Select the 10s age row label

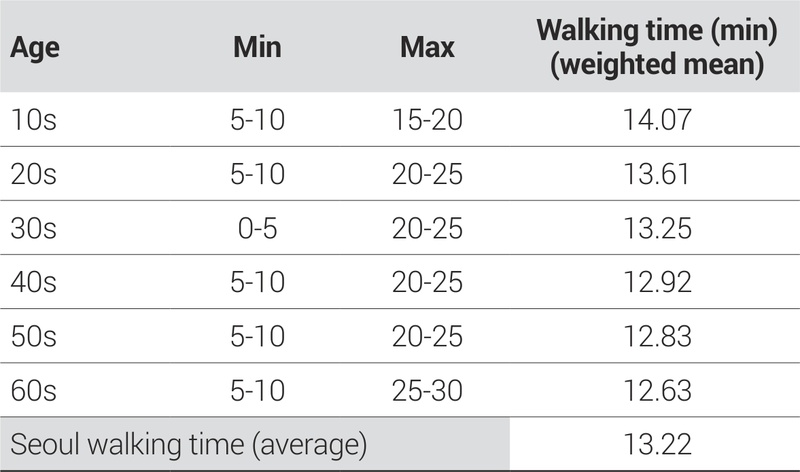34,121
